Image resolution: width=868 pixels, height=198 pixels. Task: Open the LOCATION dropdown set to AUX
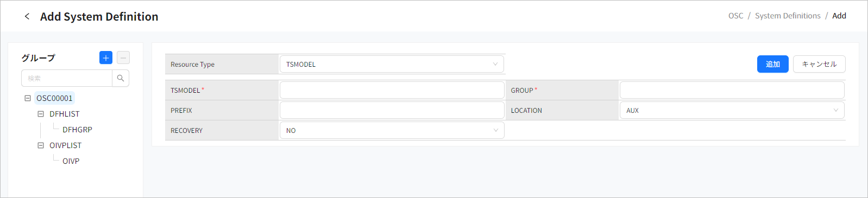pos(732,110)
